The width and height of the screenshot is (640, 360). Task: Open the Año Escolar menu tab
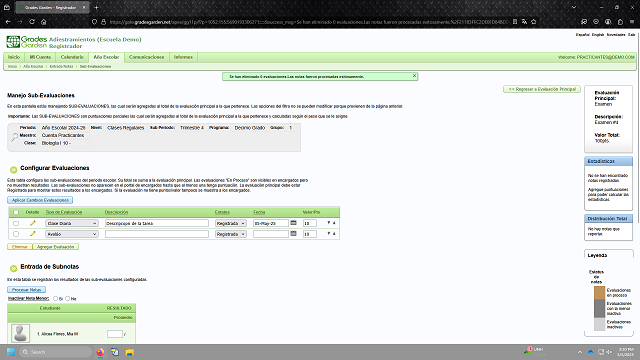pyautogui.click(x=106, y=57)
